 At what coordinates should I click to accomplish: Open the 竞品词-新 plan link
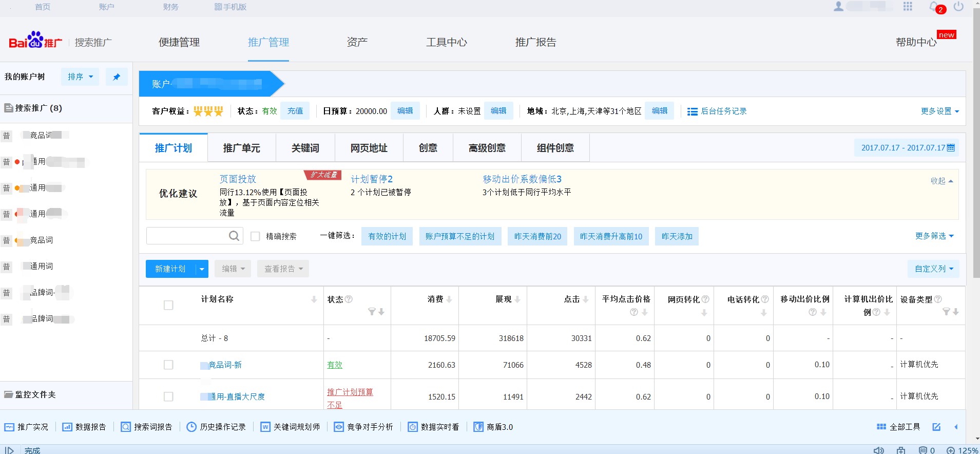225,365
